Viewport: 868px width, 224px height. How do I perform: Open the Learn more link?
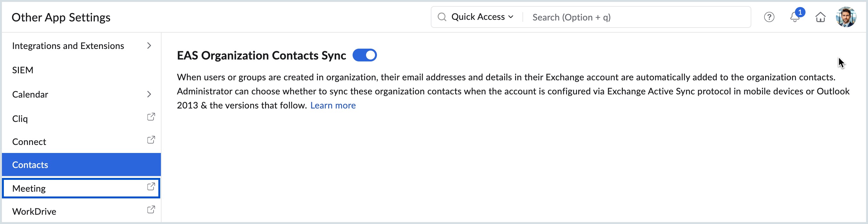click(x=333, y=106)
